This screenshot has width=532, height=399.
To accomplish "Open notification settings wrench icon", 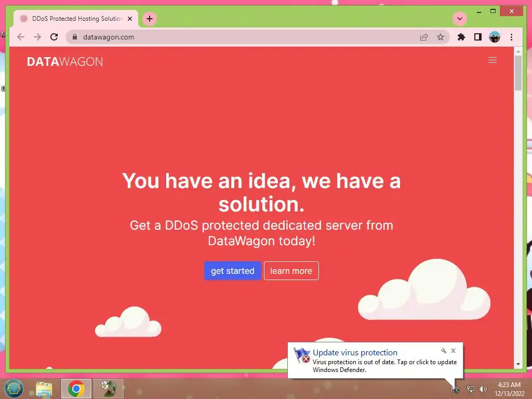I will point(443,351).
